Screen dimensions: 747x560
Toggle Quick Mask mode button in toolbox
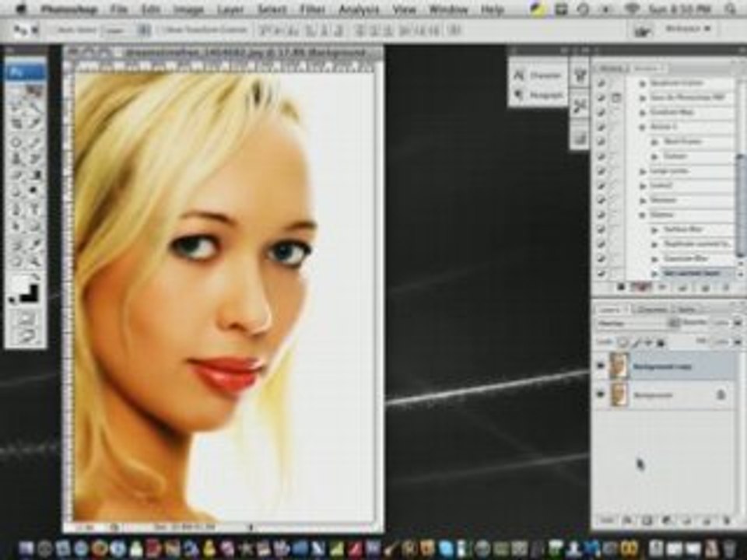[26, 317]
